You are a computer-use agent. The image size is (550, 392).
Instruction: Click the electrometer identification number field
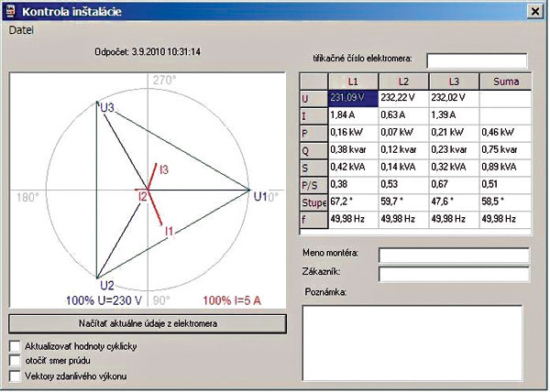pyautogui.click(x=476, y=60)
